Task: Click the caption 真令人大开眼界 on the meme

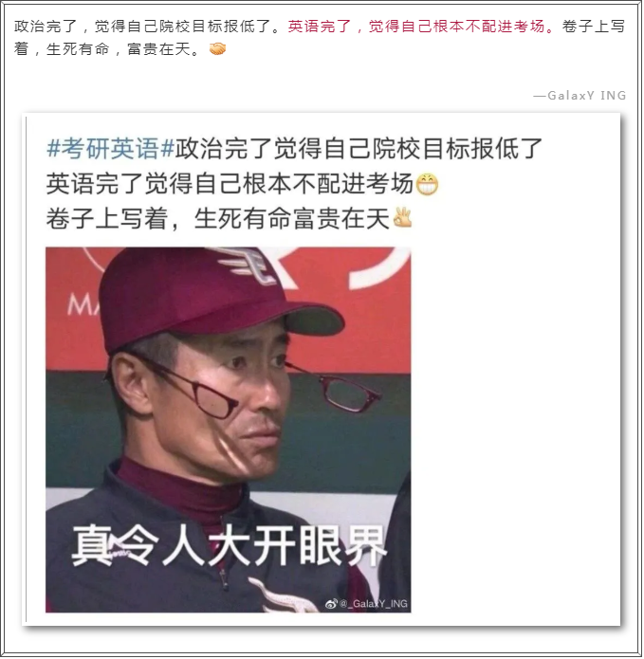Action: pyautogui.click(x=230, y=545)
